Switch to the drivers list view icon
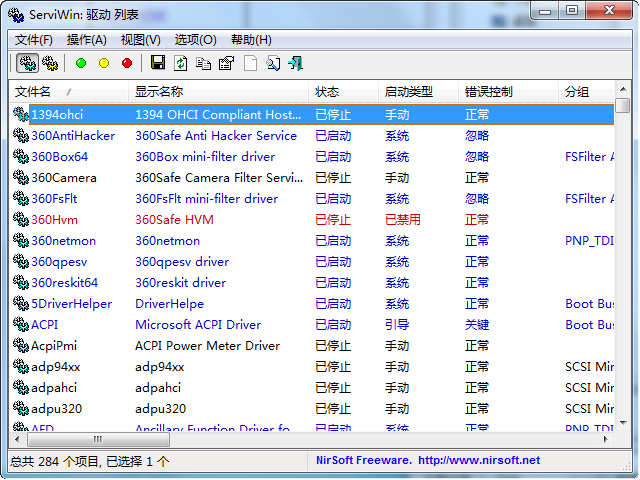Viewport: 640px width, 480px height. tap(27, 63)
